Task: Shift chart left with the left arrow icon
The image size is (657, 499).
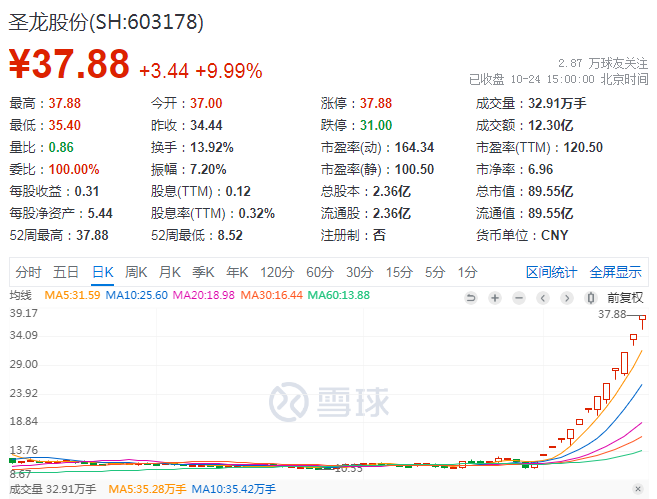Action: click(x=543, y=298)
